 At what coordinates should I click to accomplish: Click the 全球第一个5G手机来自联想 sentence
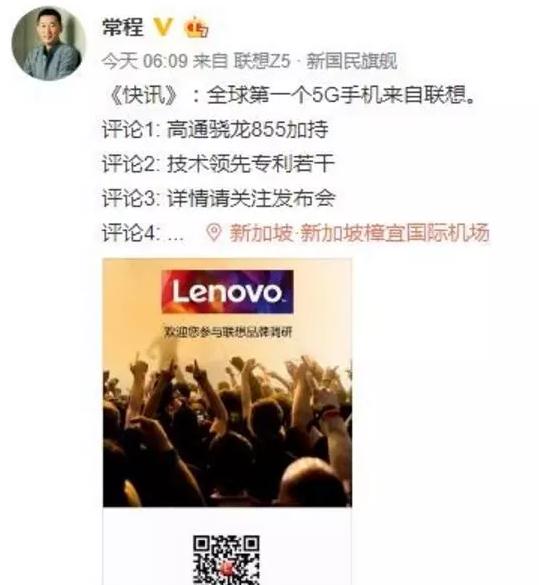coord(341,95)
